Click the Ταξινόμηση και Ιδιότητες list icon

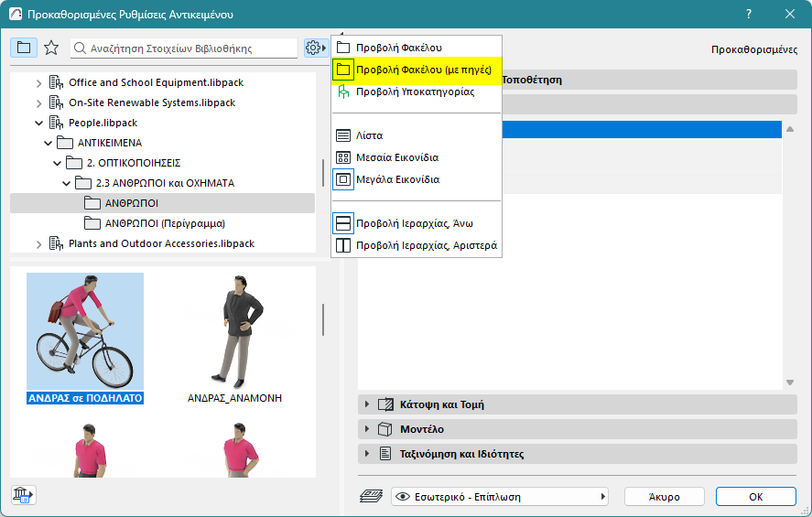click(x=385, y=454)
